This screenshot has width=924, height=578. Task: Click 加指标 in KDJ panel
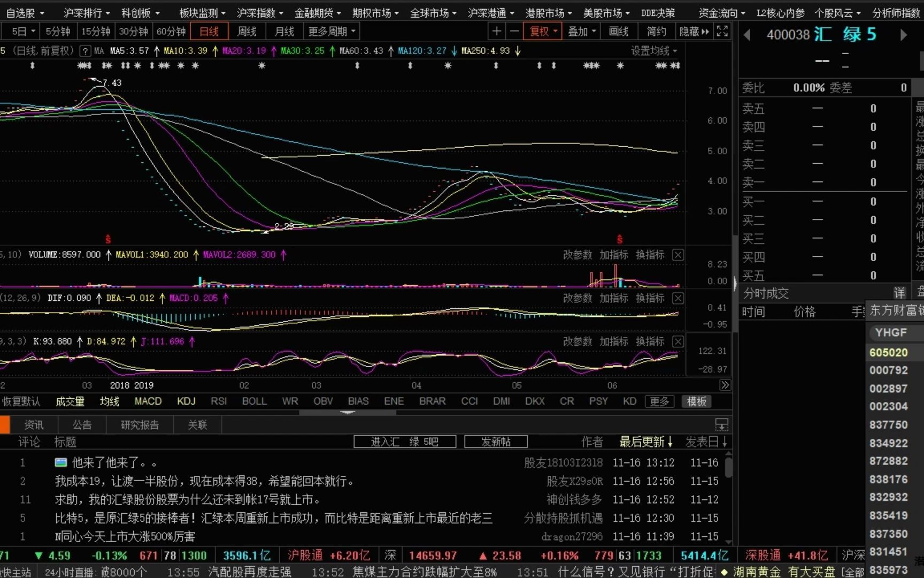click(614, 341)
